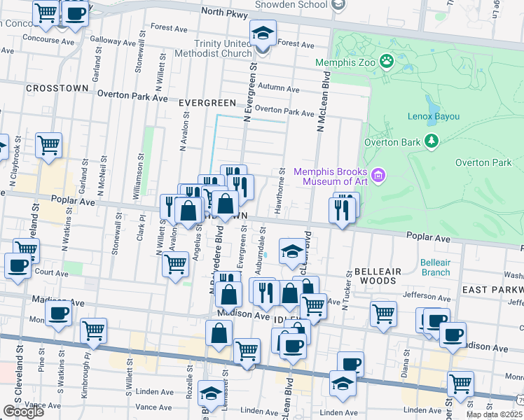Screen dimensions: 524x420
Task: Select the restaurant marker by Overton Park on Poplar Ave
Action: coord(342,211)
